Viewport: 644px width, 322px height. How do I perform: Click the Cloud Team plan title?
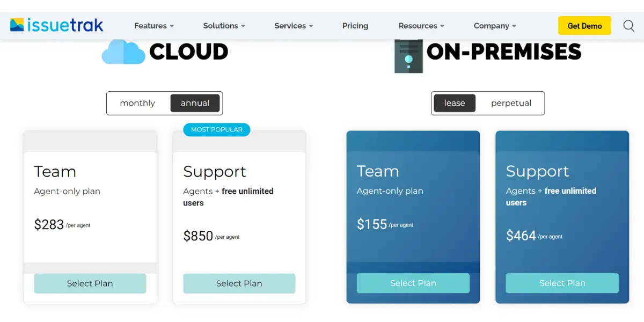[x=55, y=172]
